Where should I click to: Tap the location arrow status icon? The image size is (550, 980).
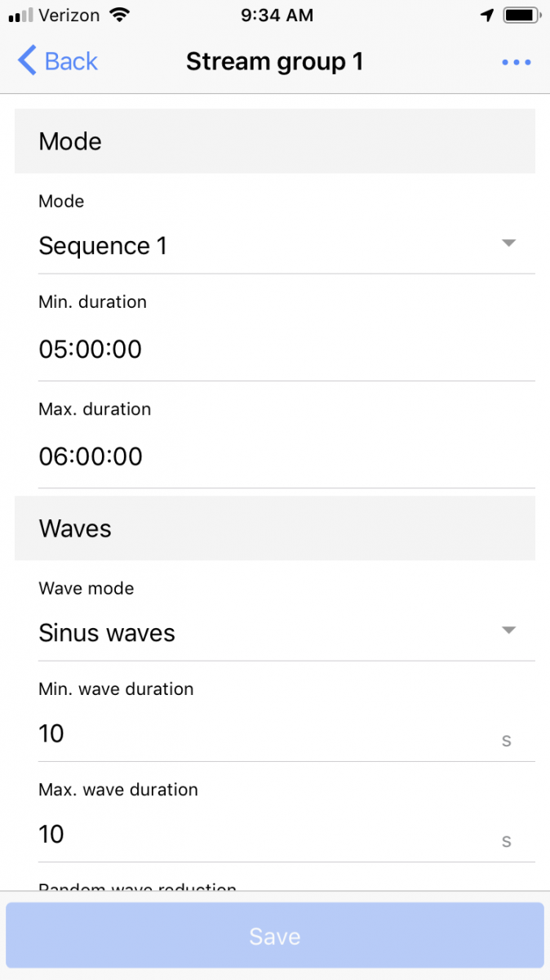pos(487,16)
